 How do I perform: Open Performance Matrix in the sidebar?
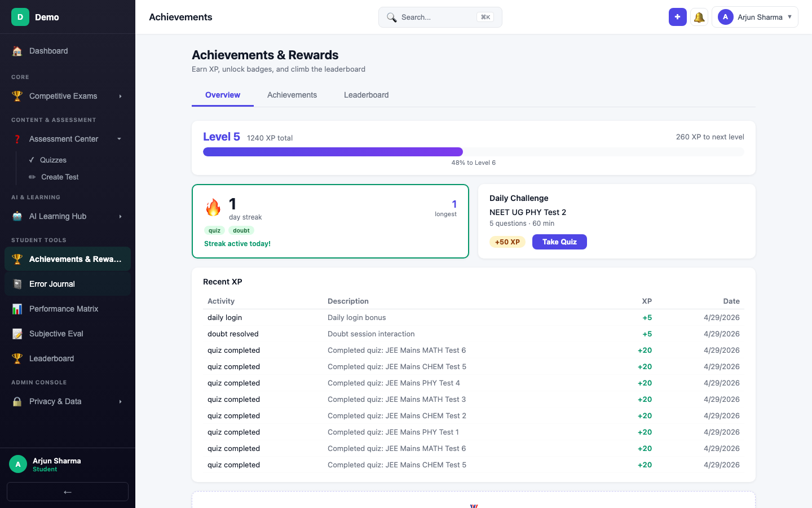68,309
